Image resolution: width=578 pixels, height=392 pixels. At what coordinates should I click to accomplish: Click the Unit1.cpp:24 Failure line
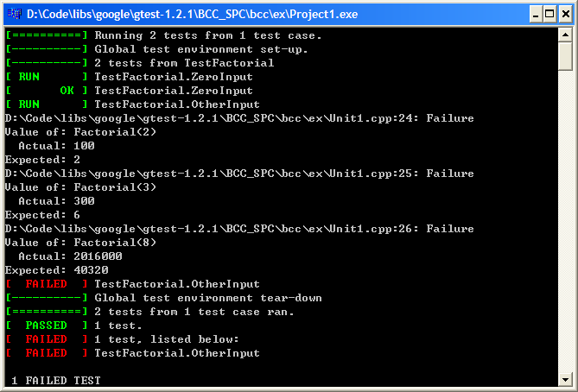pos(239,118)
